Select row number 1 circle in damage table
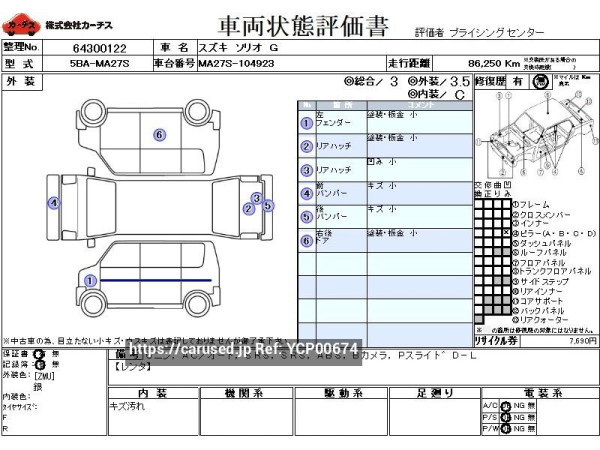 tap(306, 123)
